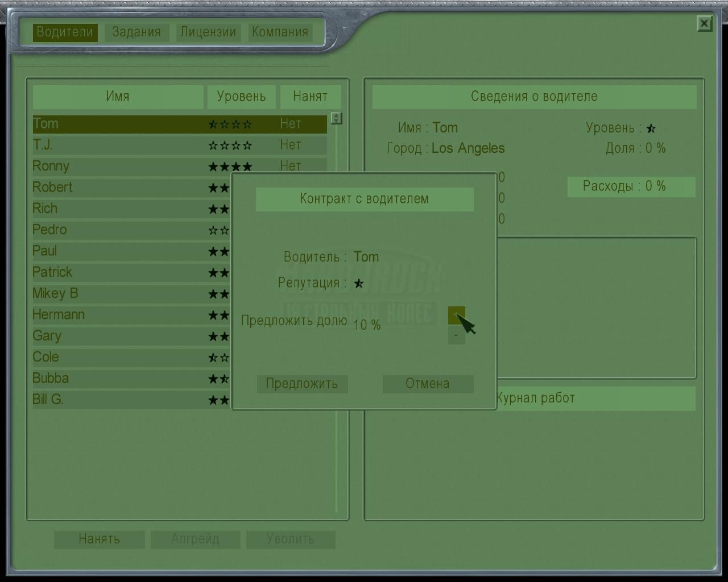Click the Los Angeles city value
Viewport: 728px width, 582px height.
(468, 148)
